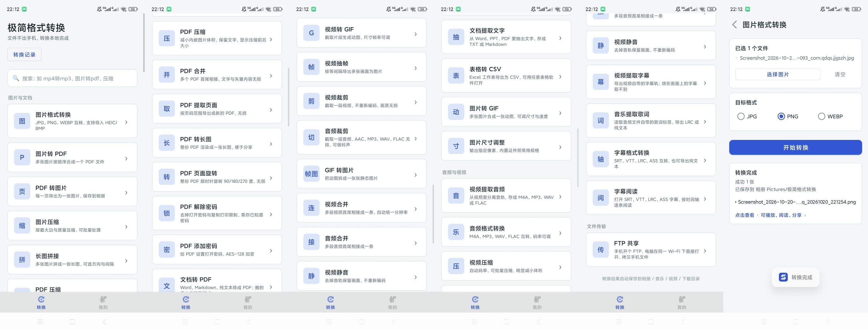This screenshot has height=330, width=868.
Task: Switch to 我的 tab on first screen
Action: (103, 303)
